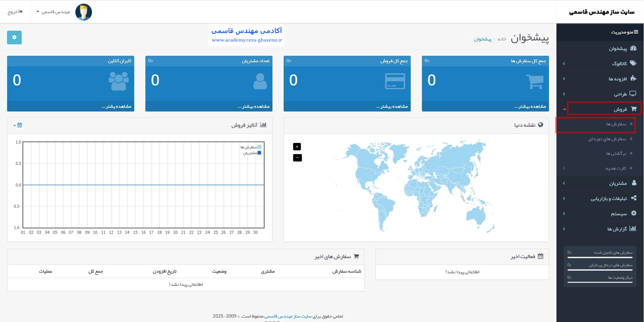Click the calendar icon beside فعالیت اخیر
Viewport: 644px width, 322px height.
coord(541,256)
